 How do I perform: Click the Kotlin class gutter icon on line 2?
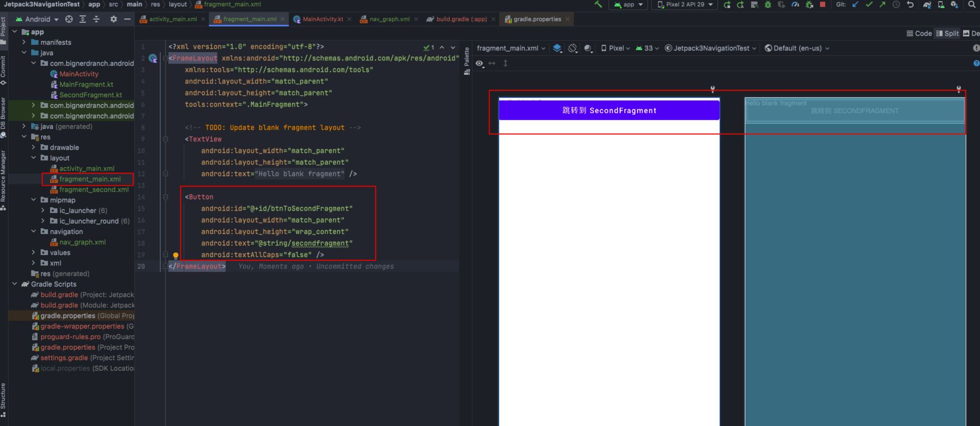(153, 58)
